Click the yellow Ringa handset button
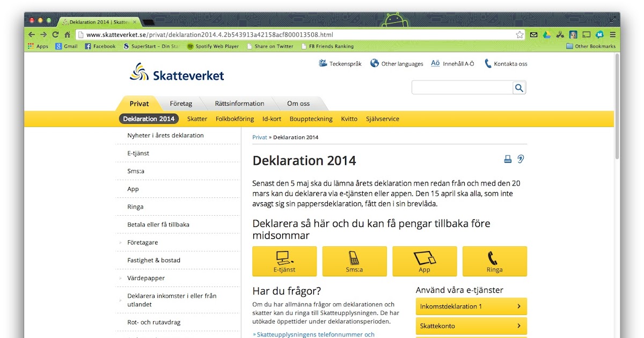The image size is (644, 338). pyautogui.click(x=494, y=261)
